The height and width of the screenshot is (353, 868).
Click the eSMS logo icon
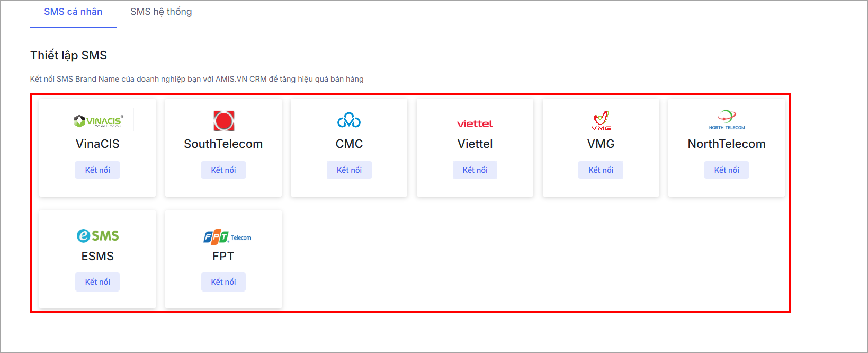(x=98, y=235)
